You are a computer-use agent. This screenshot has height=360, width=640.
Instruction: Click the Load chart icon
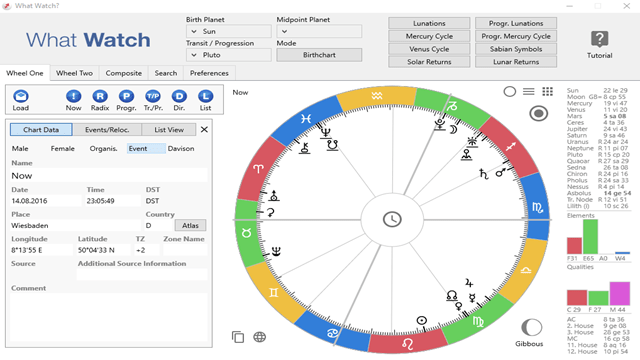pos(20,97)
